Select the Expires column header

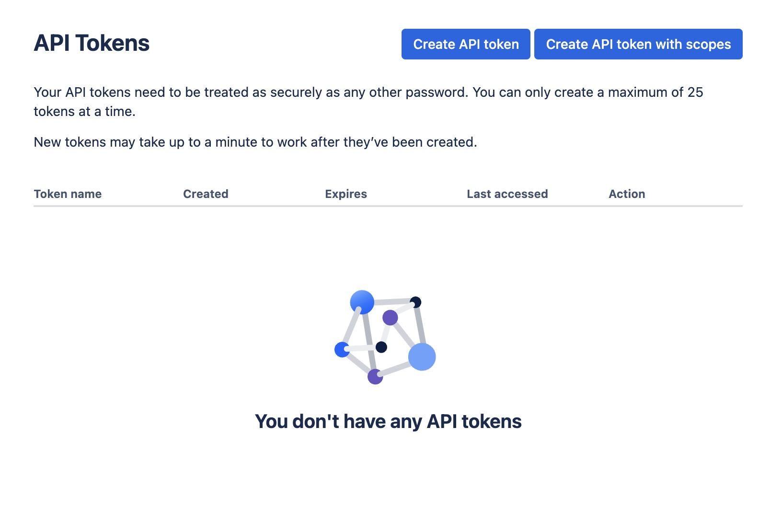point(345,194)
